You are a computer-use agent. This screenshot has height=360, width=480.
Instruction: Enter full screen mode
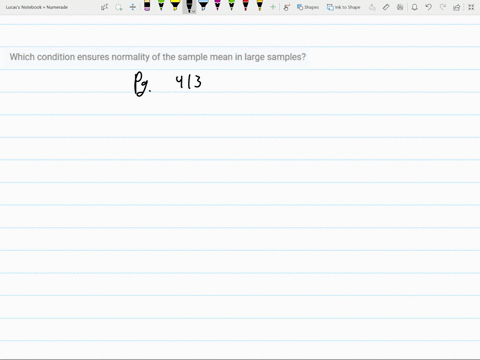[471, 7]
